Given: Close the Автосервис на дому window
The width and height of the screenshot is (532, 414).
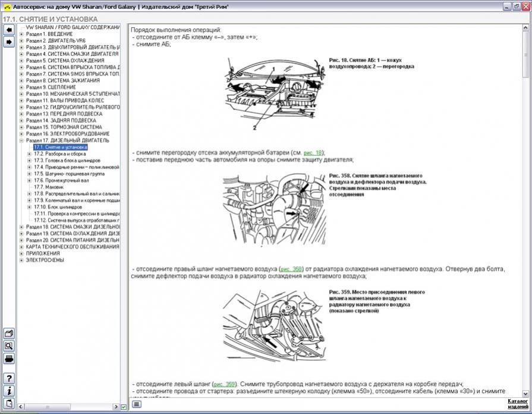Looking at the screenshot, I should tap(525, 7).
